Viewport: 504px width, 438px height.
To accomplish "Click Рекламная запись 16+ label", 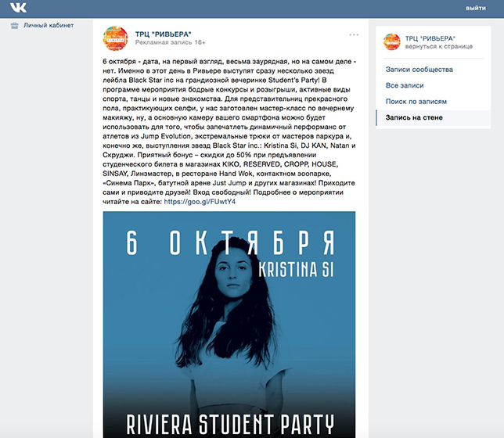I will [x=171, y=42].
